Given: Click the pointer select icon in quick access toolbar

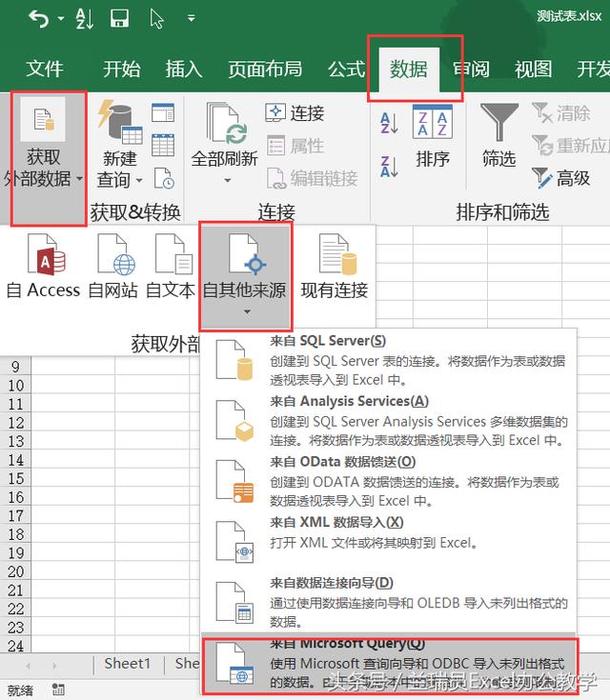Looking at the screenshot, I should 156,19.
